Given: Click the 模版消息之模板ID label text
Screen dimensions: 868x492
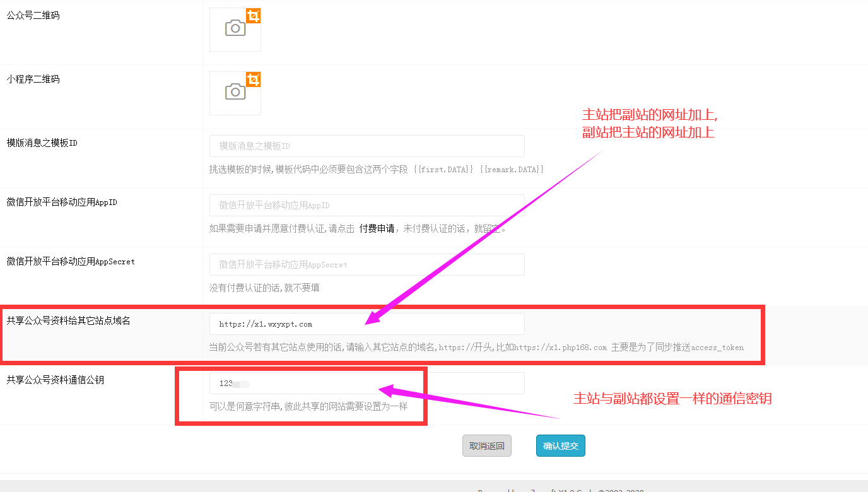Looking at the screenshot, I should [x=42, y=143].
